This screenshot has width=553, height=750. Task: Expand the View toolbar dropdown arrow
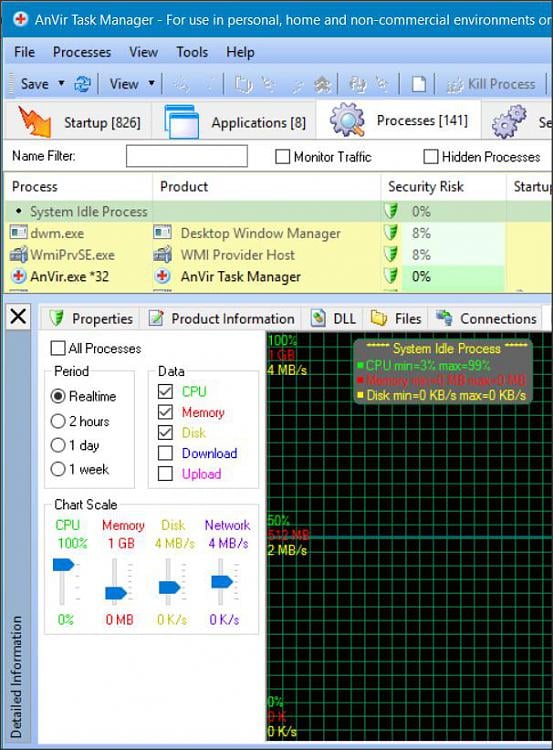pyautogui.click(x=151, y=83)
